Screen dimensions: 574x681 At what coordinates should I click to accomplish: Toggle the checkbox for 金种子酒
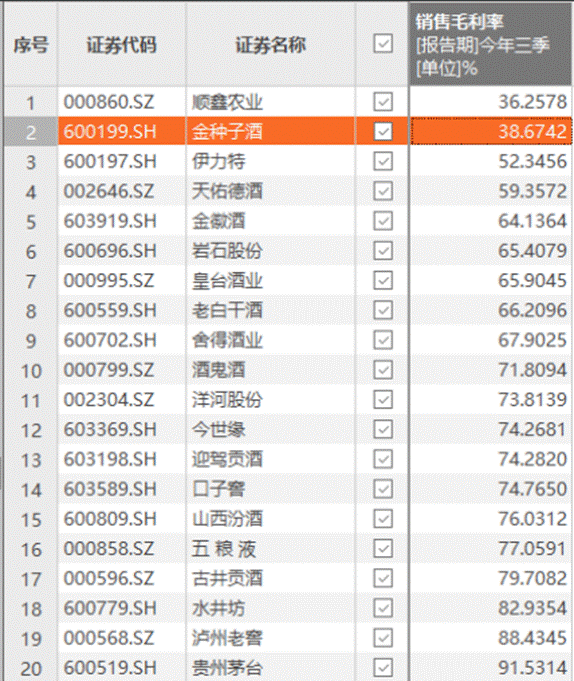(x=383, y=131)
